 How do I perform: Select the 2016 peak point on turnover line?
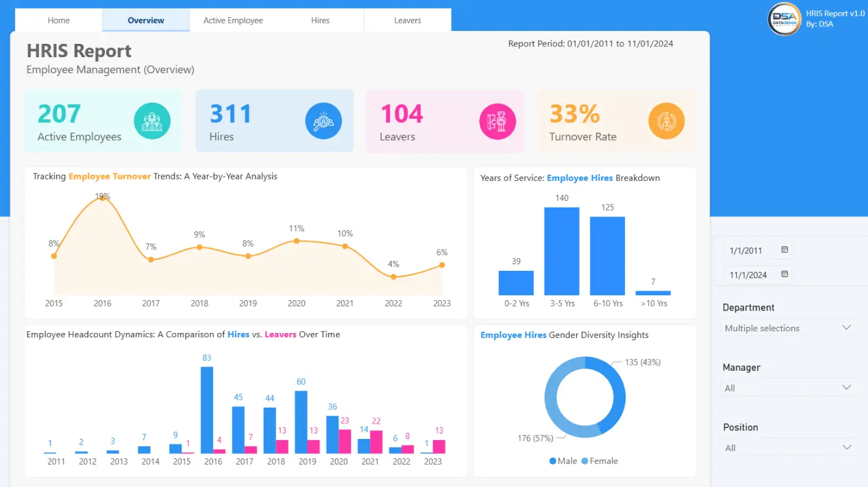(x=102, y=197)
